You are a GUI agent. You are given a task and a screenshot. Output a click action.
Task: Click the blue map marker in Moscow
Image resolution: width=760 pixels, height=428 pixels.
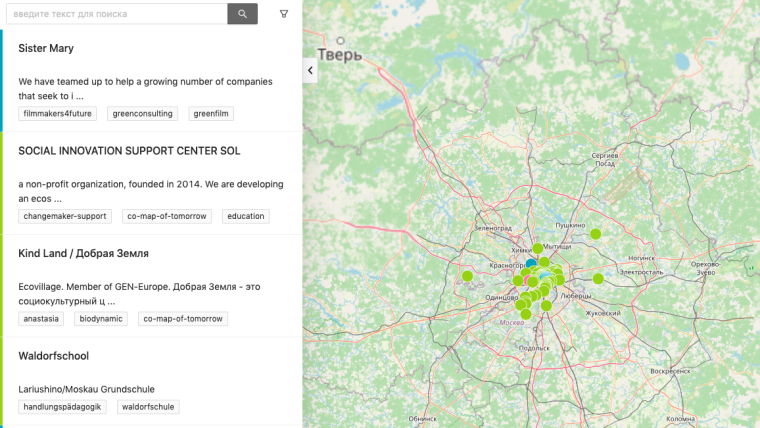coord(532,265)
